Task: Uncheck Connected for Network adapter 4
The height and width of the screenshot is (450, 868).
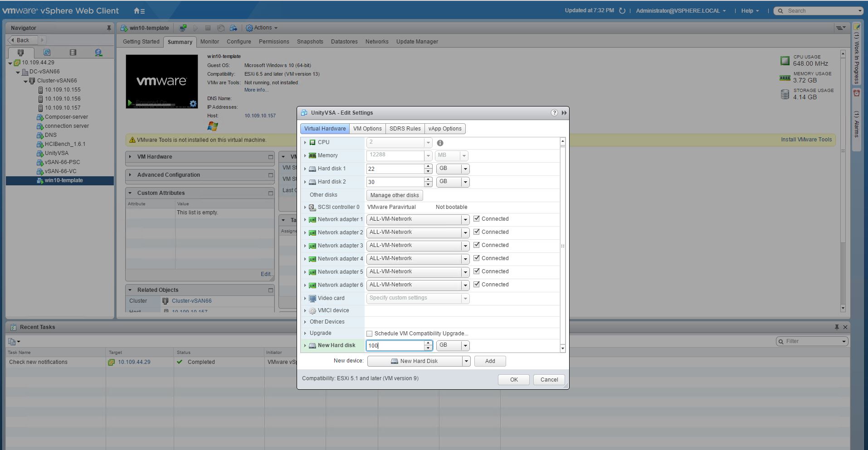Action: click(x=477, y=258)
